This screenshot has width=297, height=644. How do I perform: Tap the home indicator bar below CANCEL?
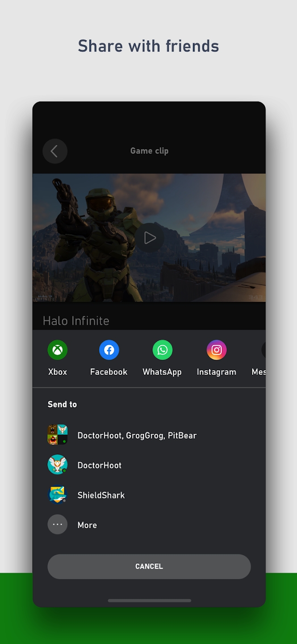pos(149,601)
